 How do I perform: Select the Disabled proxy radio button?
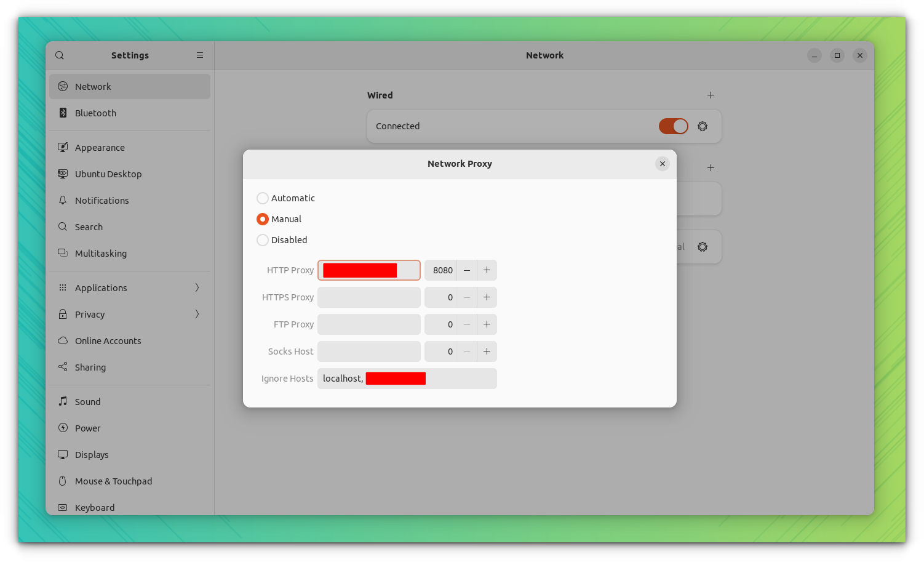point(263,240)
